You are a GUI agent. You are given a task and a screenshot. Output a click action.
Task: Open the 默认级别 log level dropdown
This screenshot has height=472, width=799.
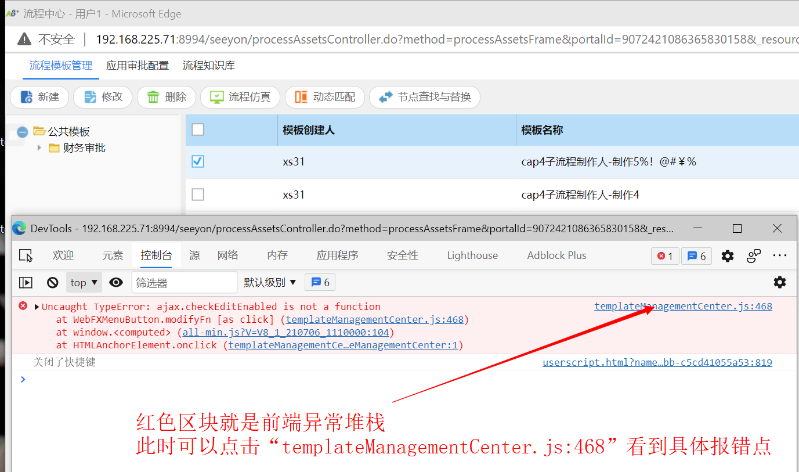click(270, 282)
